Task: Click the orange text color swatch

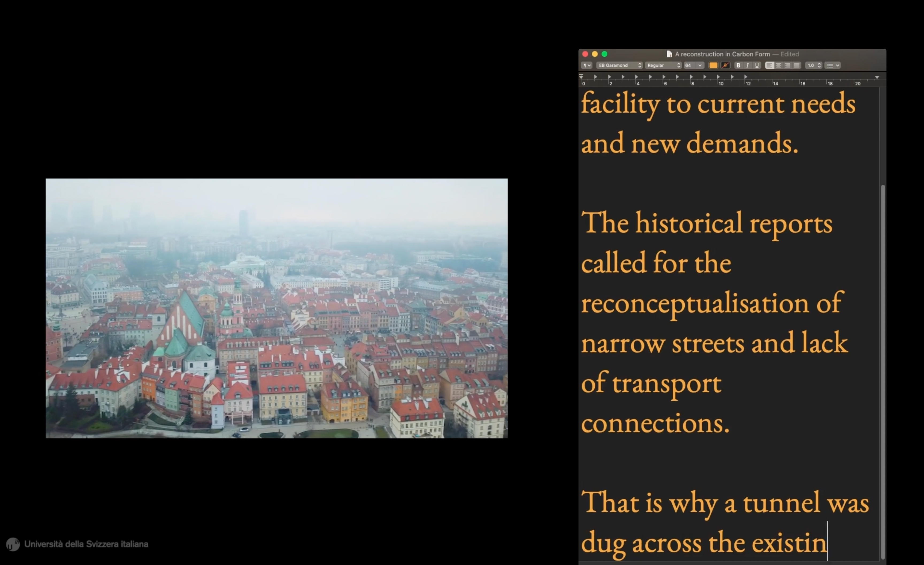Action: (713, 65)
